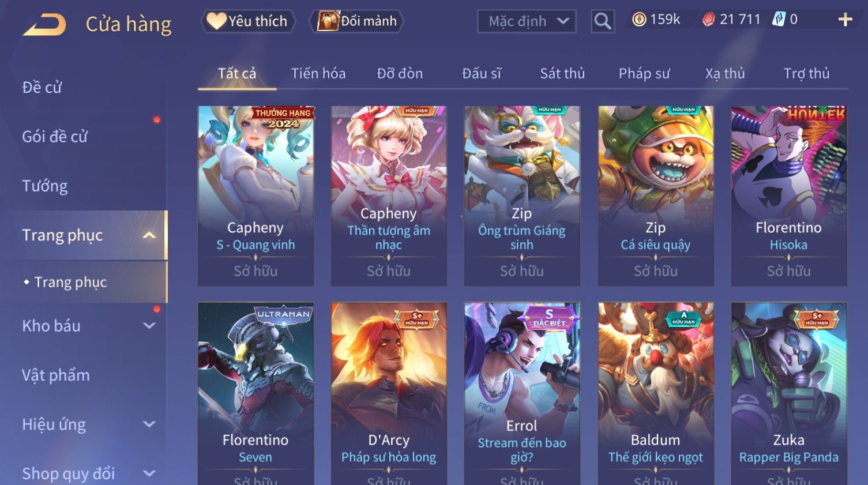Viewport: 868px width, 485px height.
Task: Open the search magnifier icon
Action: pos(603,21)
